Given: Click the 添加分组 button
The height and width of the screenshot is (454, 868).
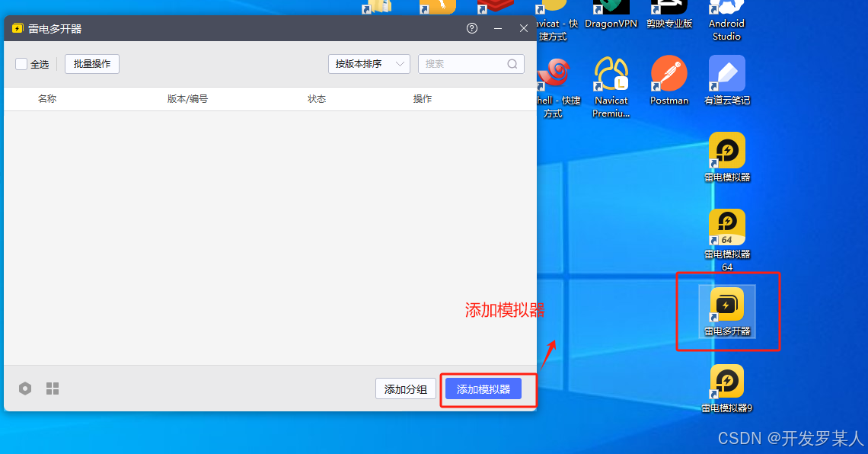Looking at the screenshot, I should click(x=406, y=389).
